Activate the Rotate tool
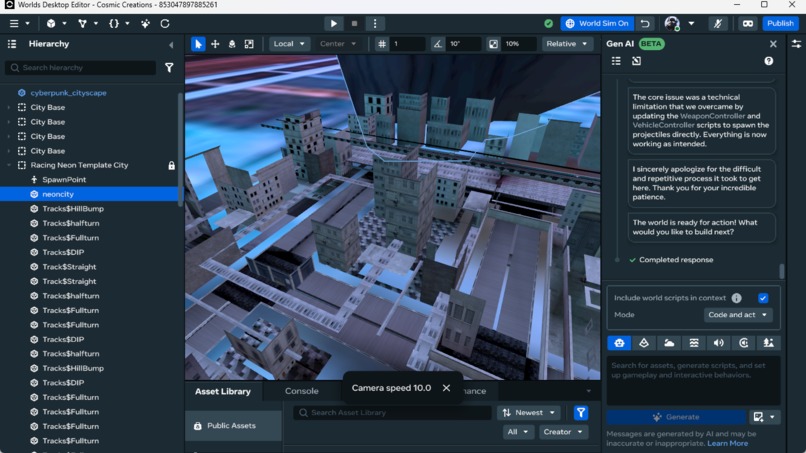 (x=232, y=44)
